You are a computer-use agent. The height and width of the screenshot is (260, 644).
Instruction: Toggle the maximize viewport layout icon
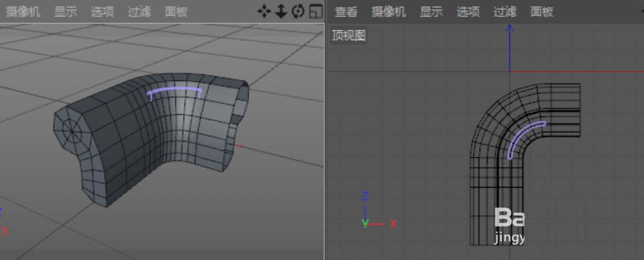(x=316, y=12)
